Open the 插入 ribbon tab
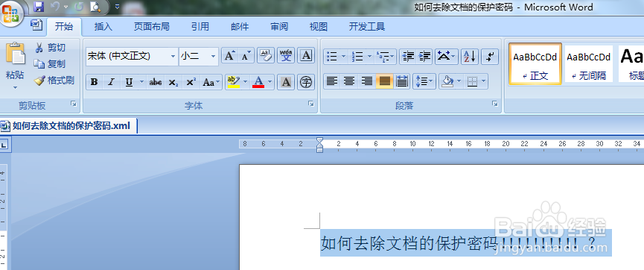This screenshot has width=644, height=270. coord(103,27)
